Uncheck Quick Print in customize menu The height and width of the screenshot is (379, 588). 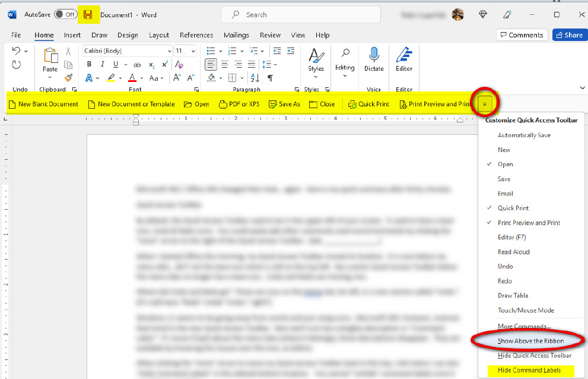pyautogui.click(x=513, y=208)
